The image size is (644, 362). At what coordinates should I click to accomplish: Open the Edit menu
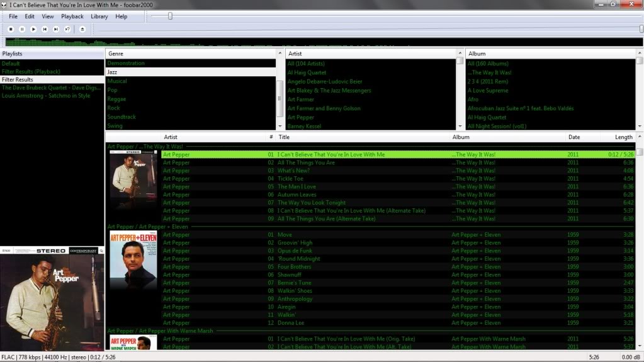coord(30,16)
